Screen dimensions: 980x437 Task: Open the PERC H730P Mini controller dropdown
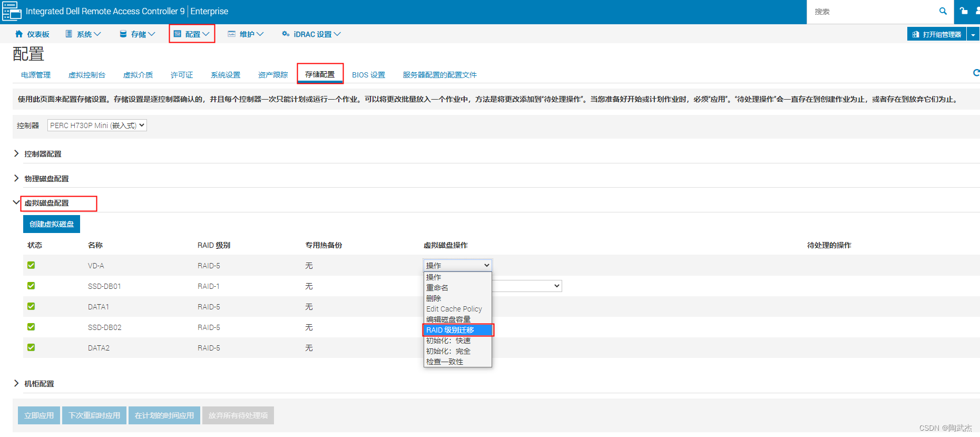click(97, 125)
